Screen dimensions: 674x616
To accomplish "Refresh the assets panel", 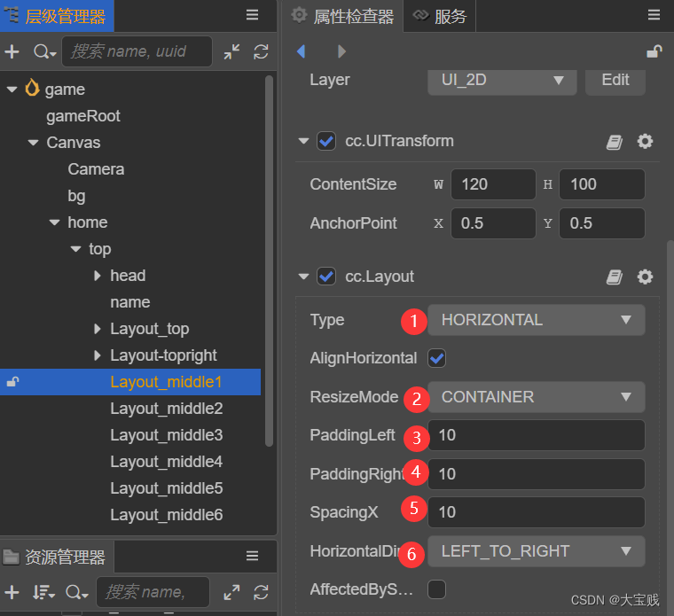I will coord(261,592).
